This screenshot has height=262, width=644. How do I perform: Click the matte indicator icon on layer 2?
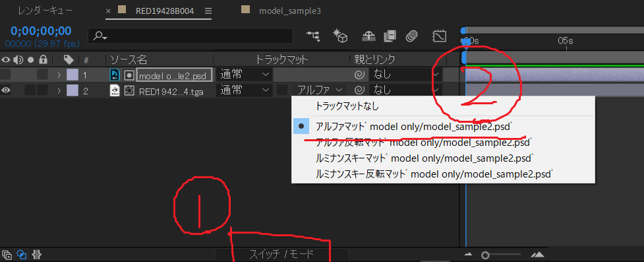129,90
